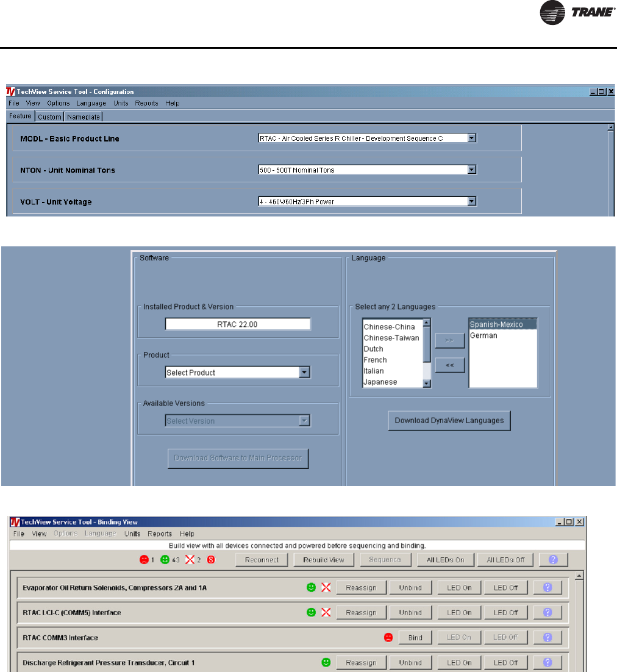Click red X count icon showing 2
This screenshot has height=672, width=617.
[190, 560]
